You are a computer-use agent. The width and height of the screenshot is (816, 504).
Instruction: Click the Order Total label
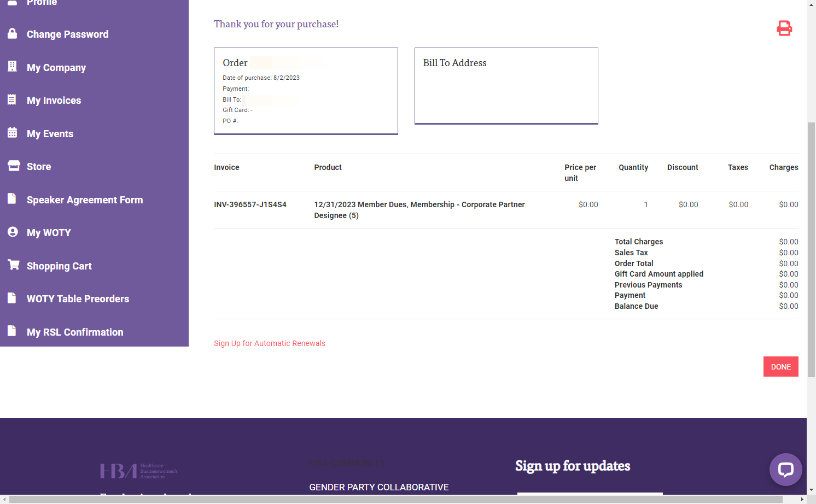[634, 263]
